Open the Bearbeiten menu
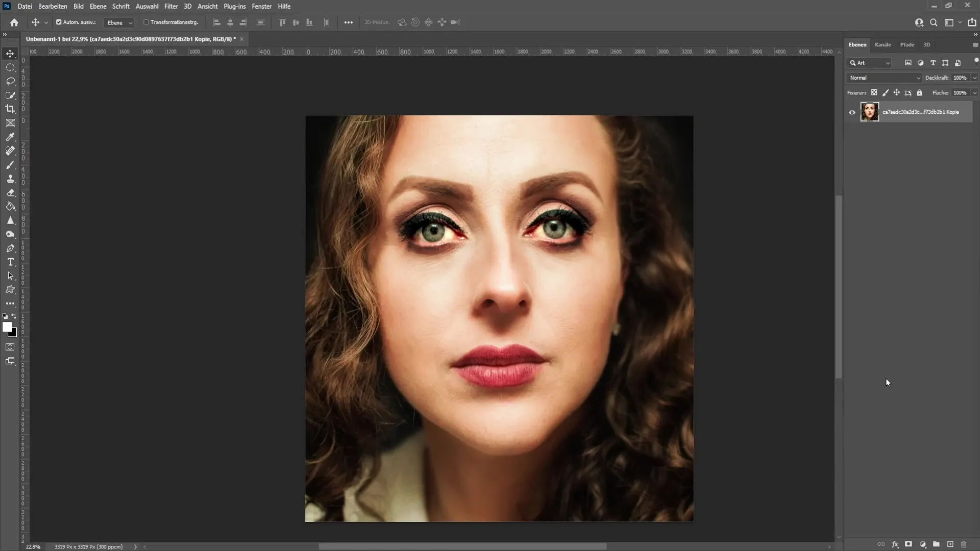The width and height of the screenshot is (980, 551). 53,6
